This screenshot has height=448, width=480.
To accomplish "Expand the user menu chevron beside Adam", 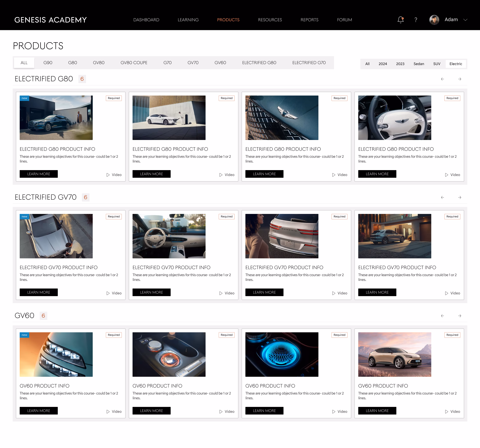I will 465,20.
